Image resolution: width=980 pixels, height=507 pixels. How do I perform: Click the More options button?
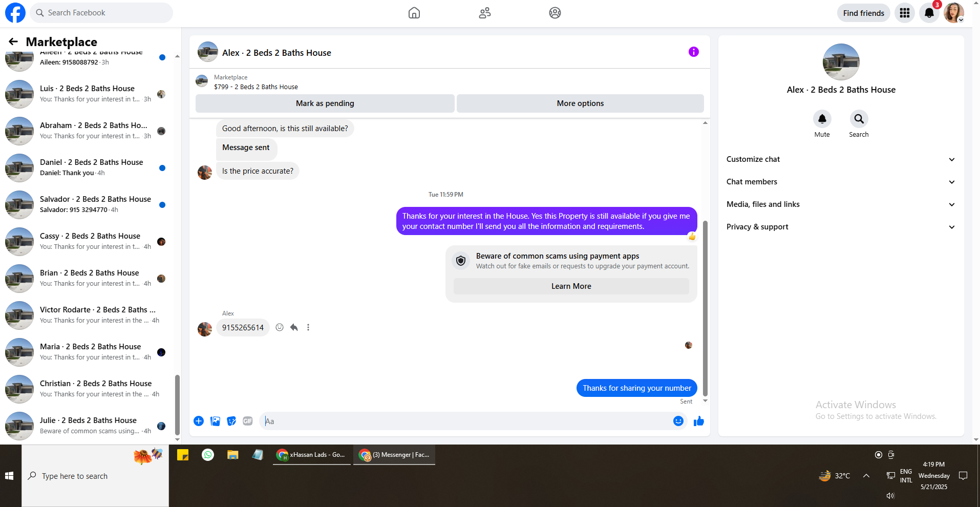[x=580, y=103]
